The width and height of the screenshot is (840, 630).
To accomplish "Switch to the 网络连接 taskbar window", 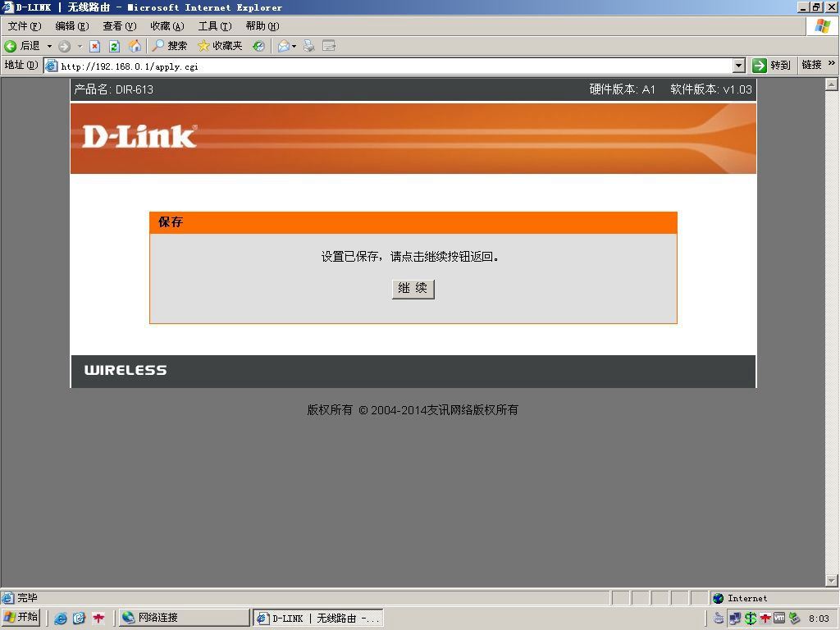I will point(185,618).
